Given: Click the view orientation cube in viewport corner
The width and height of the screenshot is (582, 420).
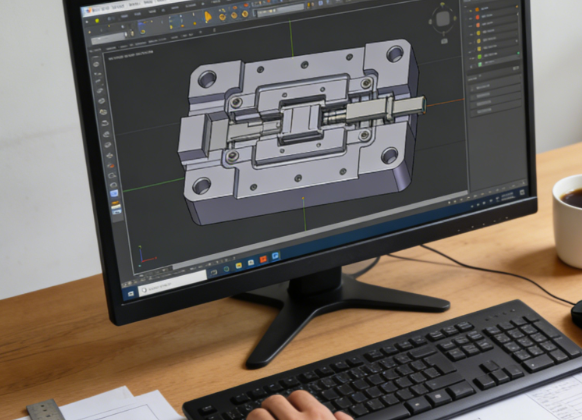Looking at the screenshot, I should click(442, 19).
